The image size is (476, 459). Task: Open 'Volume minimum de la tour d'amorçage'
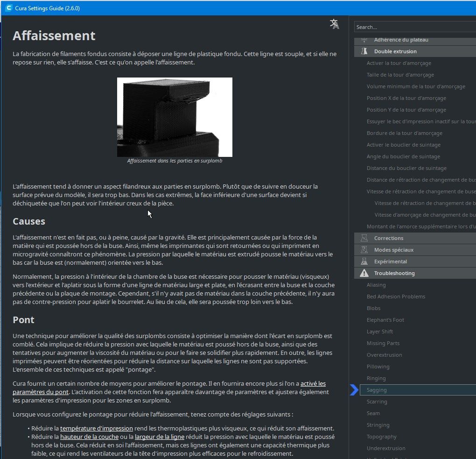pyautogui.click(x=416, y=86)
